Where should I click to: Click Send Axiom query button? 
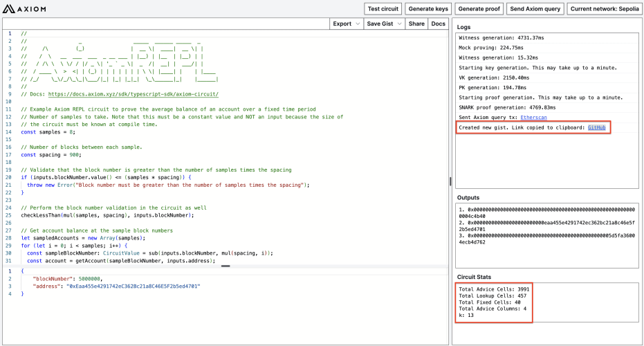[x=535, y=8]
